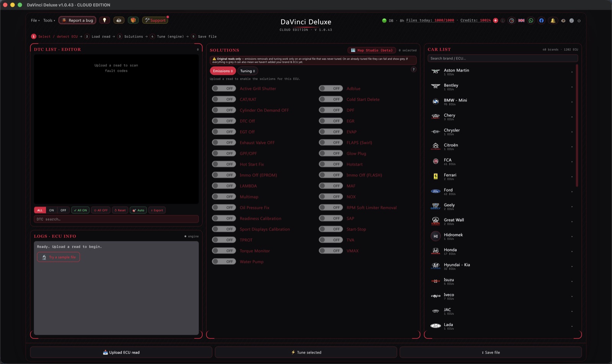Open the Facebook icon

pos(541,21)
